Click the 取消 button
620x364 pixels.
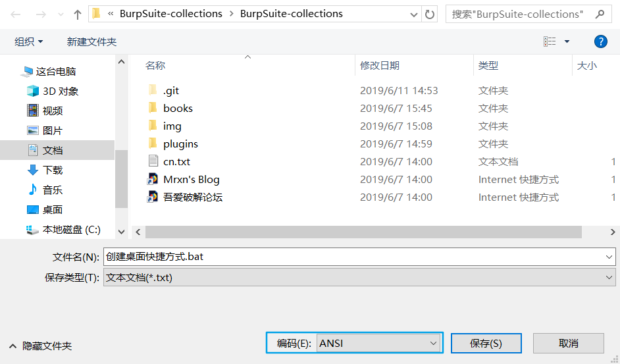pyautogui.click(x=568, y=343)
